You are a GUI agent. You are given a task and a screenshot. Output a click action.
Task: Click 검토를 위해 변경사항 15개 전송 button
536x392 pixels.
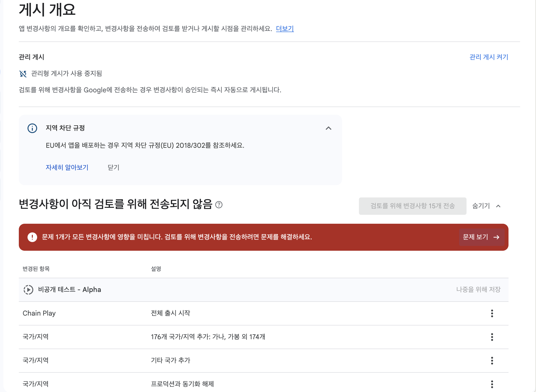[x=412, y=206]
